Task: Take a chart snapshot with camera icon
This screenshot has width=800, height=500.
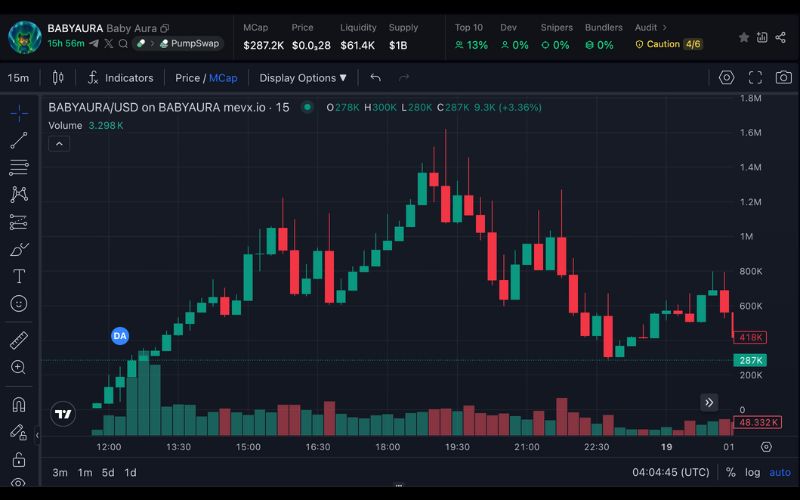Action: tap(784, 78)
